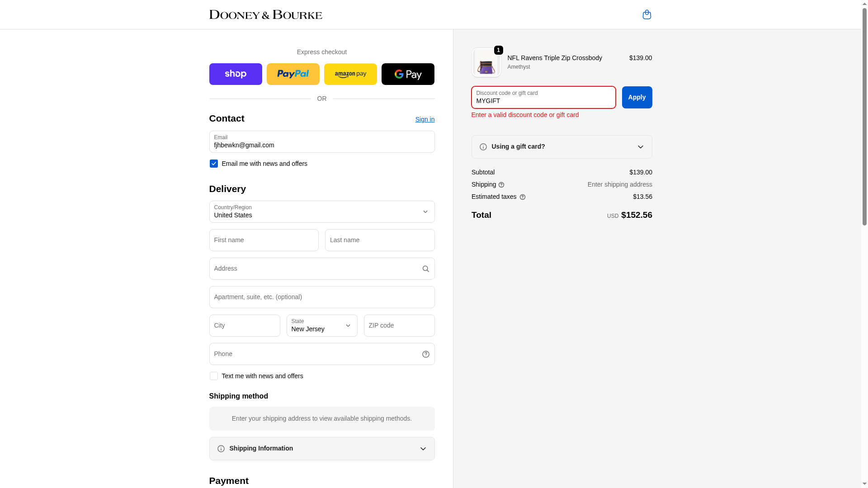Pay with Shop Pay express checkout
Screen dimensions: 868x488
pyautogui.click(x=236, y=74)
